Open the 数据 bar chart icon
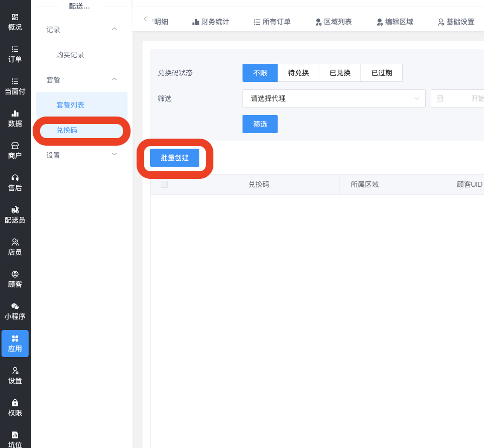This screenshot has width=484, height=448. pyautogui.click(x=15, y=114)
